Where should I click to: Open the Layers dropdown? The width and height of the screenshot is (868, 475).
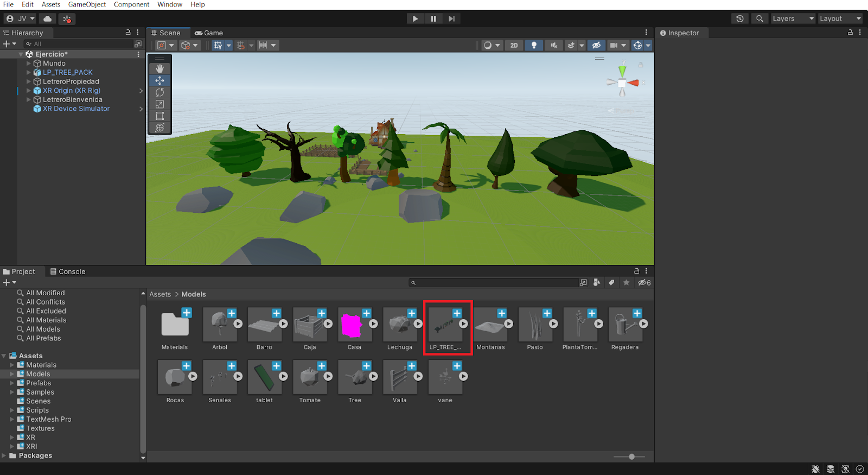pos(793,18)
